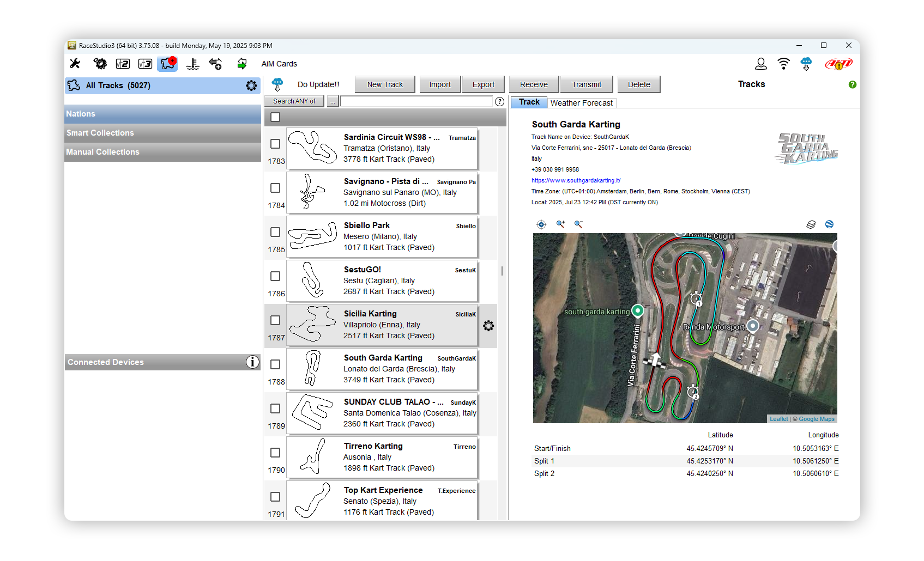The image size is (924, 561).
Task: Click the Google Earth globe icon
Action: coord(829,224)
